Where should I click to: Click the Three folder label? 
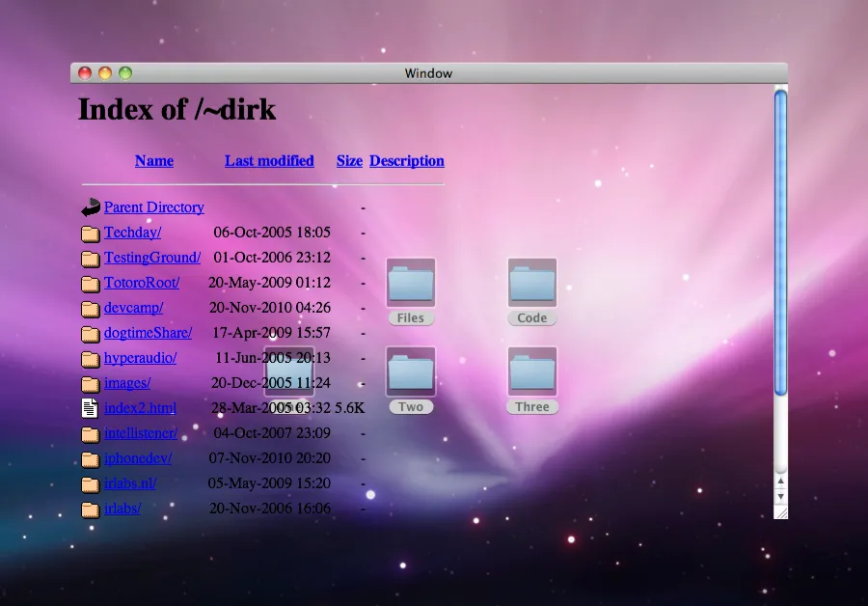click(x=532, y=406)
